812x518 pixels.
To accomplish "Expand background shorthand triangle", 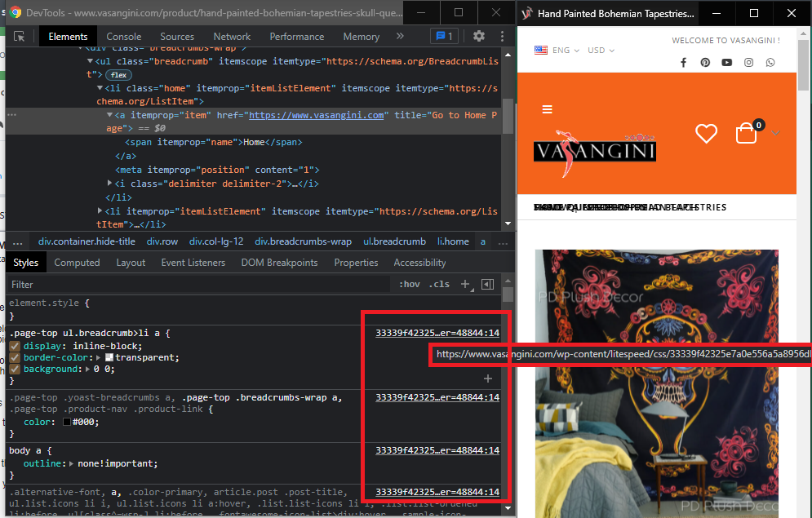I will point(87,369).
